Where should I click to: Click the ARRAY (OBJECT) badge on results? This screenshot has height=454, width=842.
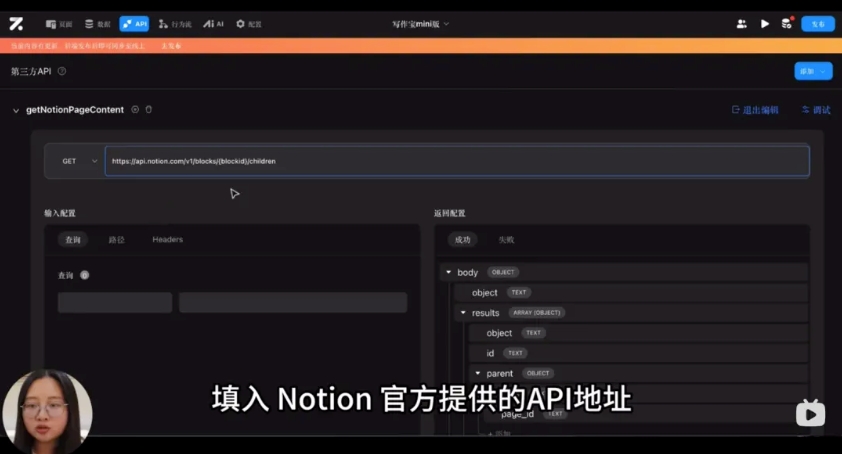click(x=536, y=313)
